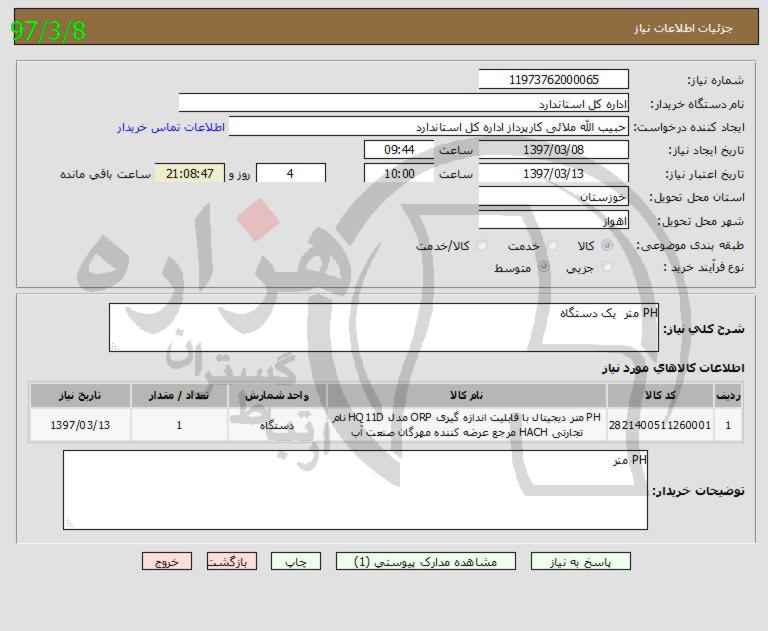This screenshot has height=631, width=768.
Task: Click the resize grip of توضیحات خریدار box
Action: tap(70, 524)
